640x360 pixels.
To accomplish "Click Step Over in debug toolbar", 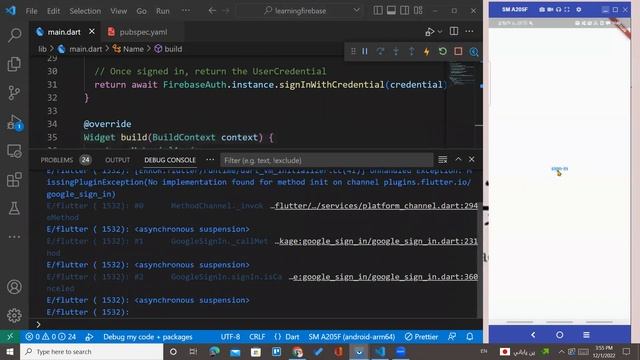I will coord(380,51).
